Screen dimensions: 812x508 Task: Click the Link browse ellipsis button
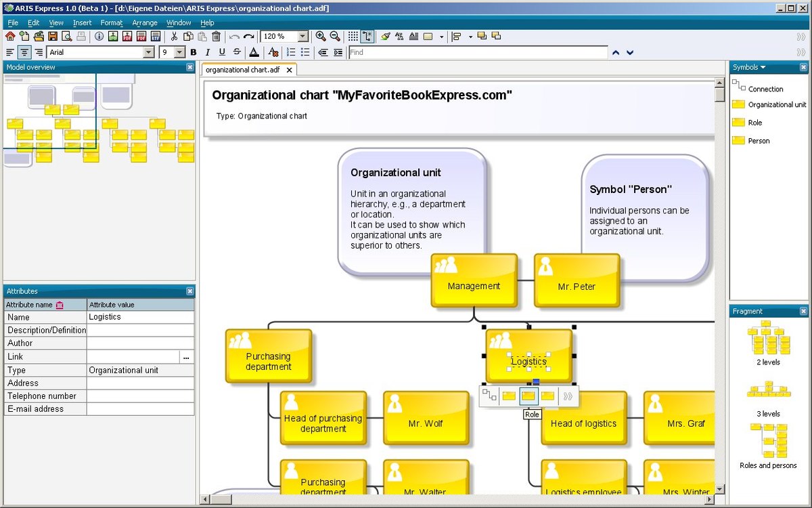pos(186,357)
